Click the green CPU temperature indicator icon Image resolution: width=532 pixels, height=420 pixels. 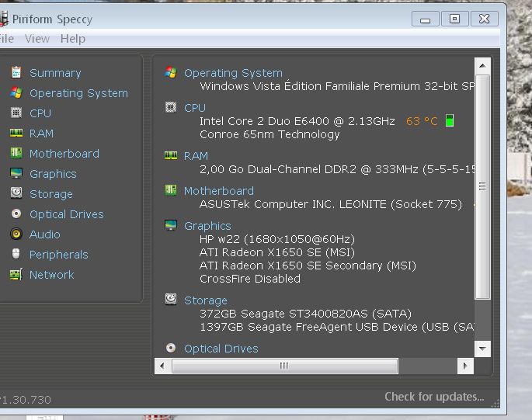pos(450,120)
